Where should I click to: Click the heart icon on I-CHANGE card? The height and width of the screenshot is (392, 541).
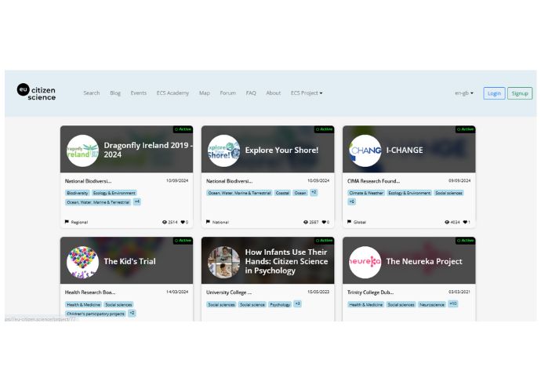click(465, 222)
